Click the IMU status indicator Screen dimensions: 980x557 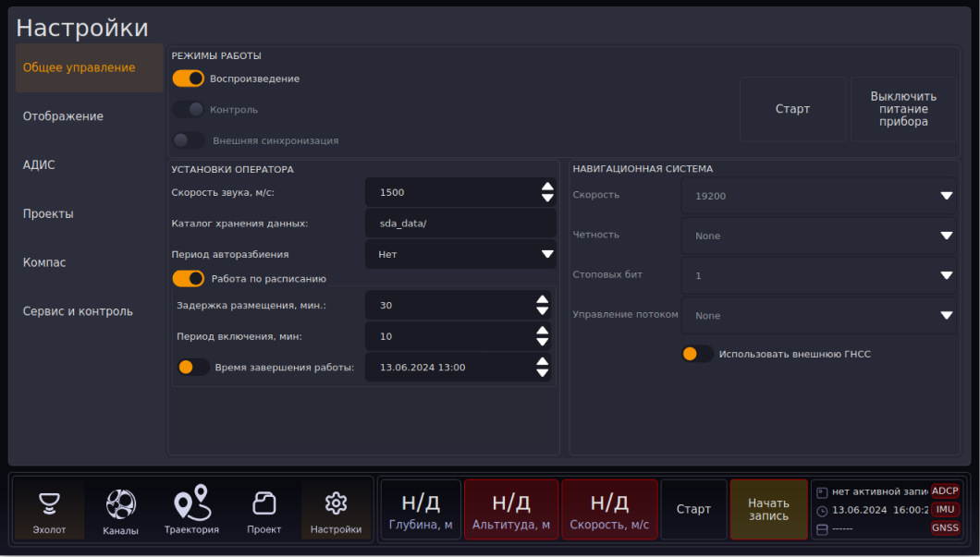945,510
